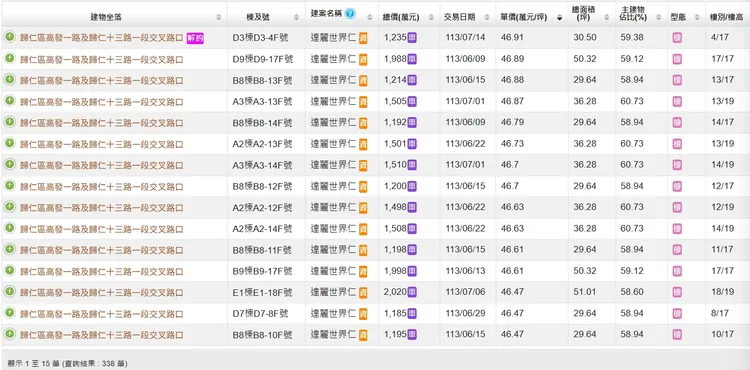
Task: Select the unit price 46.79
Action: (512, 122)
